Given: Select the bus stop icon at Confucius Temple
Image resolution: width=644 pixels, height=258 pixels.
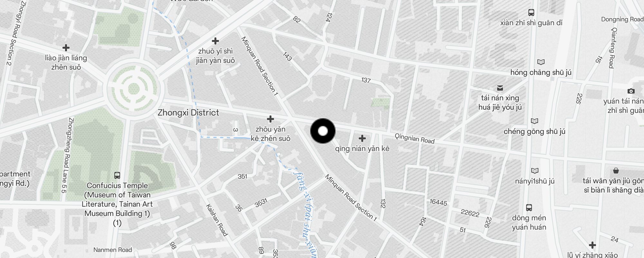Looking at the screenshot, I should (117, 175).
